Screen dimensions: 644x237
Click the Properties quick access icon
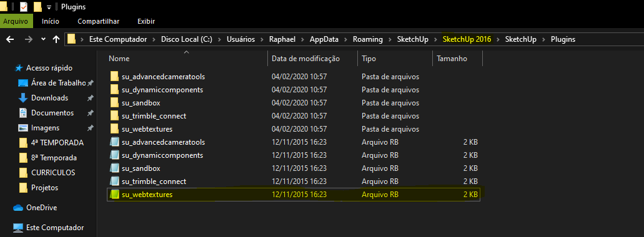tap(23, 7)
